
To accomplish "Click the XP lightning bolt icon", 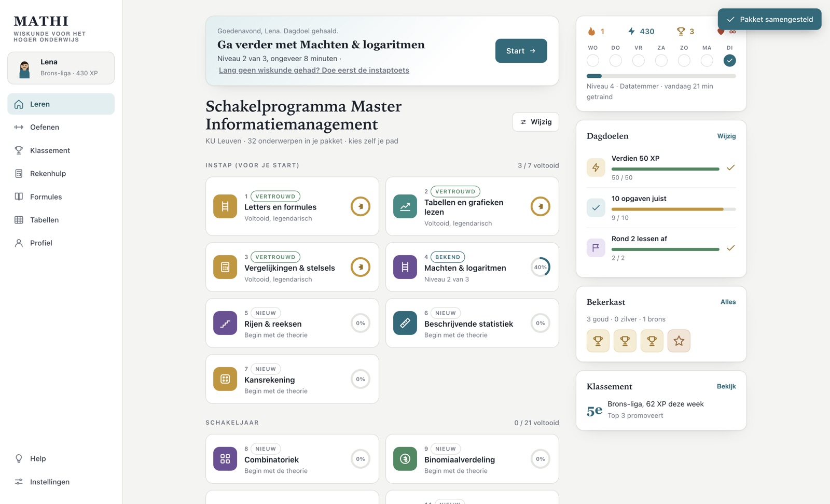I will point(631,32).
